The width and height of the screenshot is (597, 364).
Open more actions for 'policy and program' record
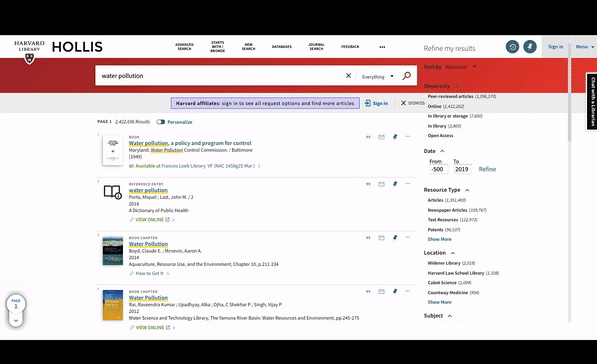pos(408,136)
